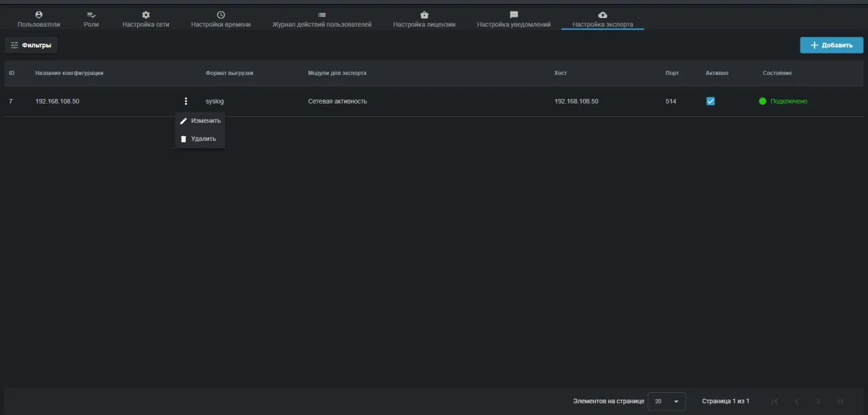Image resolution: width=868 pixels, height=415 pixels.
Task: Click the Журнал действий пользователей list icon
Action: [322, 15]
